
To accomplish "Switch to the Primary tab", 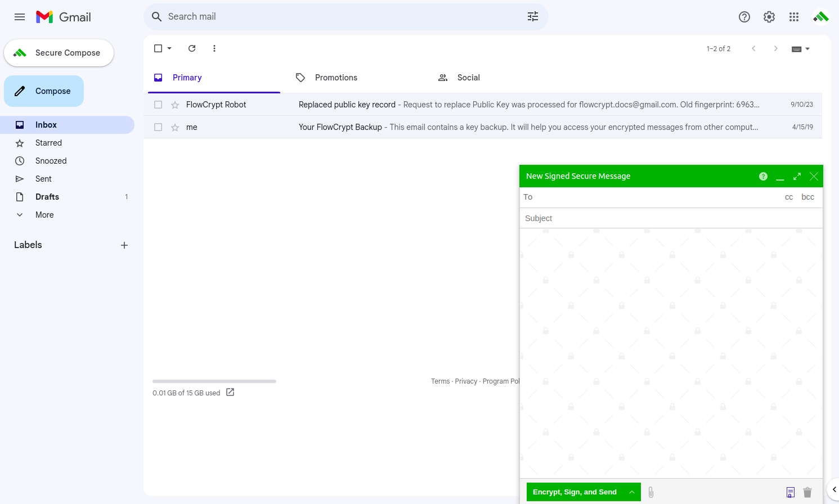I will 214,78.
